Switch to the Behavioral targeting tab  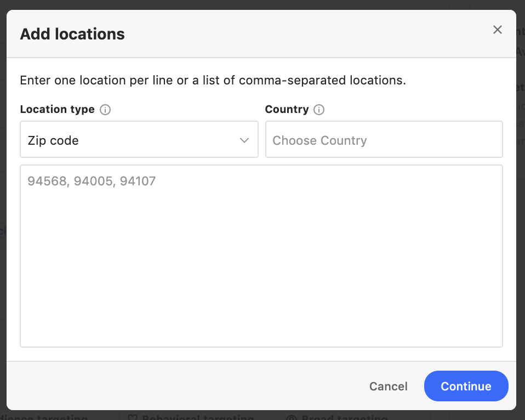tap(197, 417)
